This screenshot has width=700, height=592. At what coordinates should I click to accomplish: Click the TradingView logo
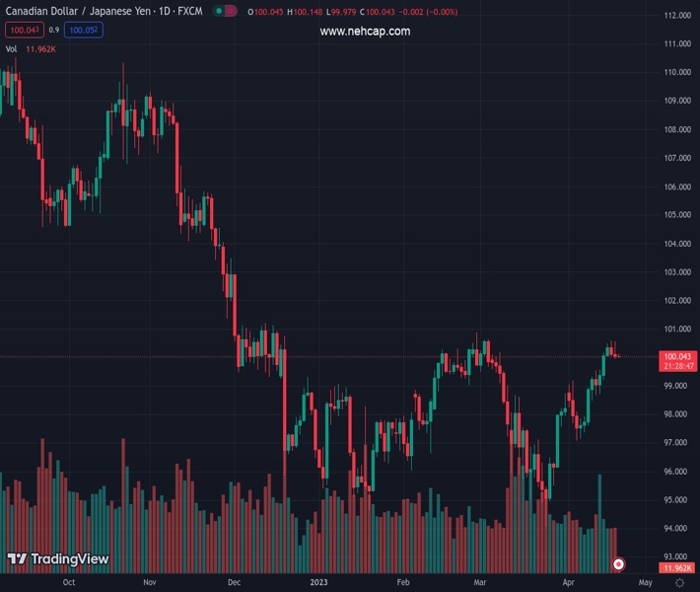tap(57, 559)
